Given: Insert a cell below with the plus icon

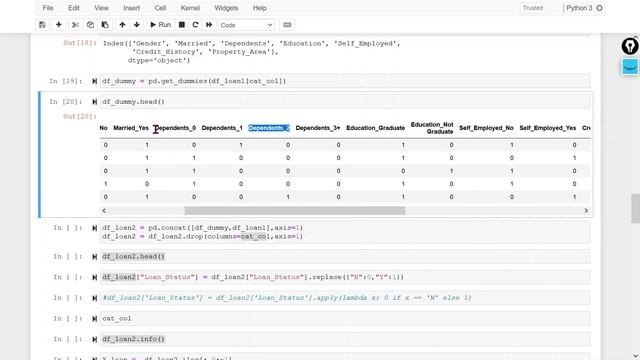Looking at the screenshot, I should tap(59, 25).
